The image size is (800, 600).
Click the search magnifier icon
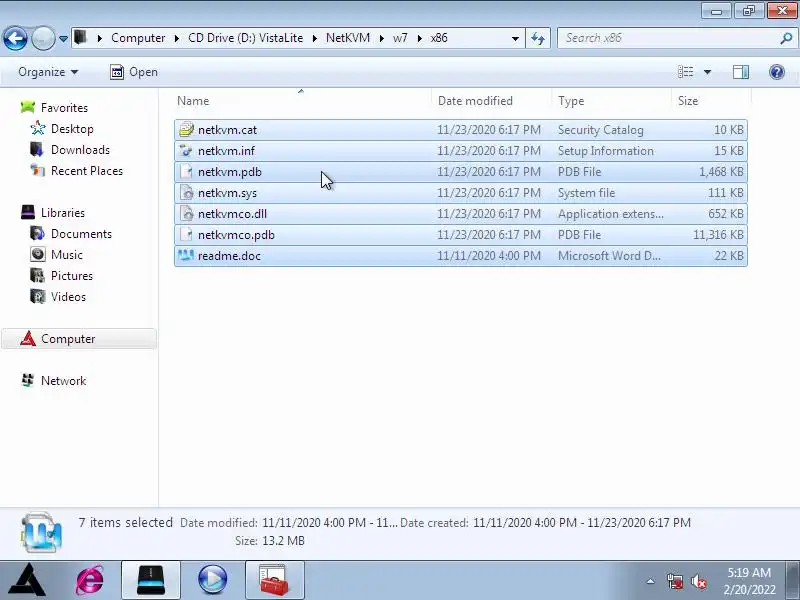[x=786, y=38]
